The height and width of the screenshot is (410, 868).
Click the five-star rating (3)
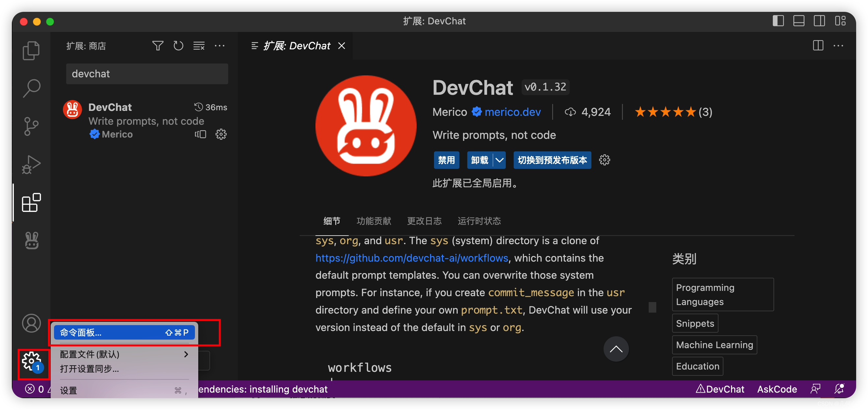673,112
